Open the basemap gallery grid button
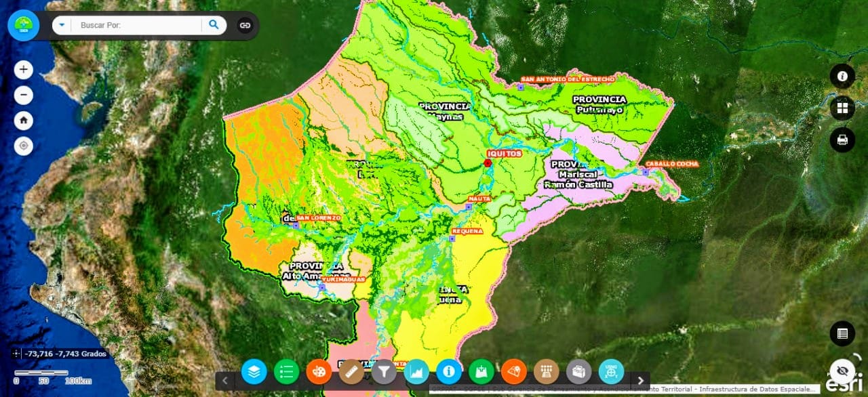The image size is (868, 397). (842, 108)
